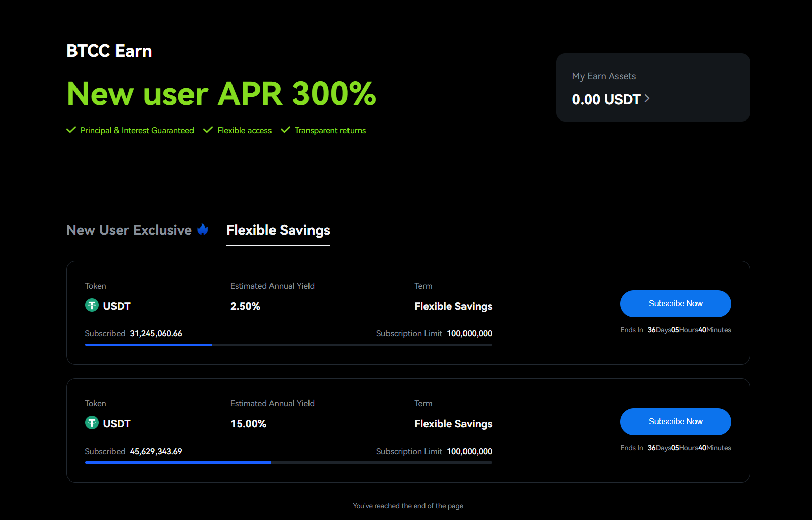Select the Flexible Savings tab
This screenshot has height=520, width=812.
278,230
